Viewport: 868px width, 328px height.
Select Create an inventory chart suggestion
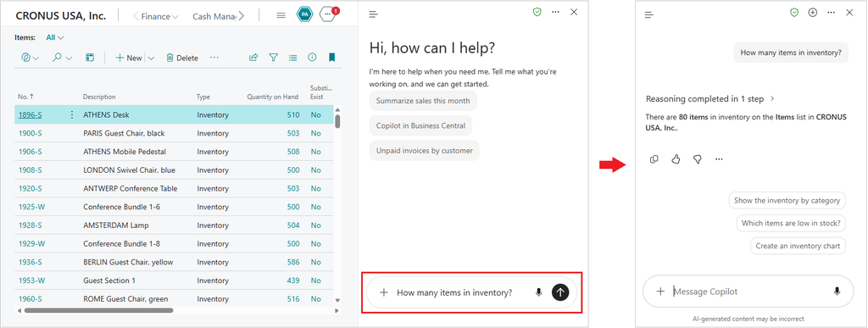[x=798, y=246]
